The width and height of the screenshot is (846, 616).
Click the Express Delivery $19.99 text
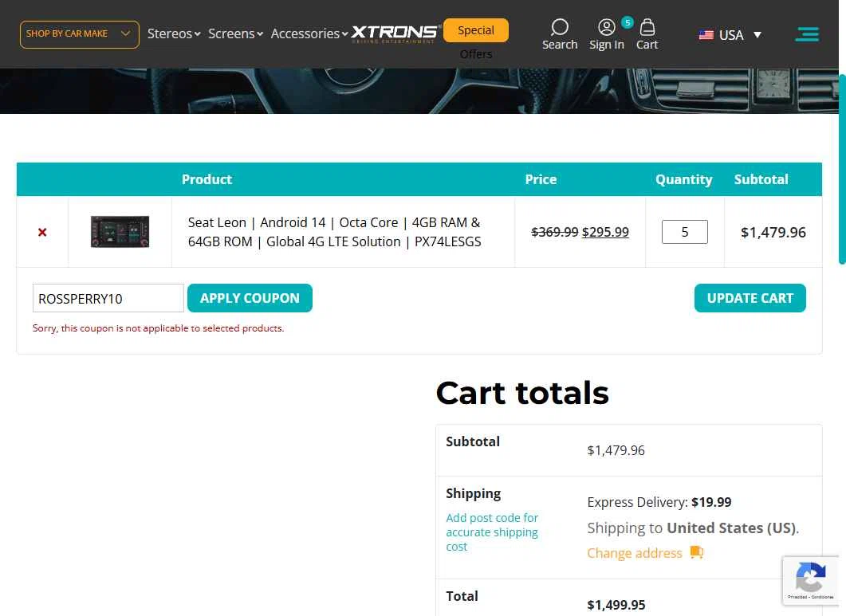[x=659, y=502]
